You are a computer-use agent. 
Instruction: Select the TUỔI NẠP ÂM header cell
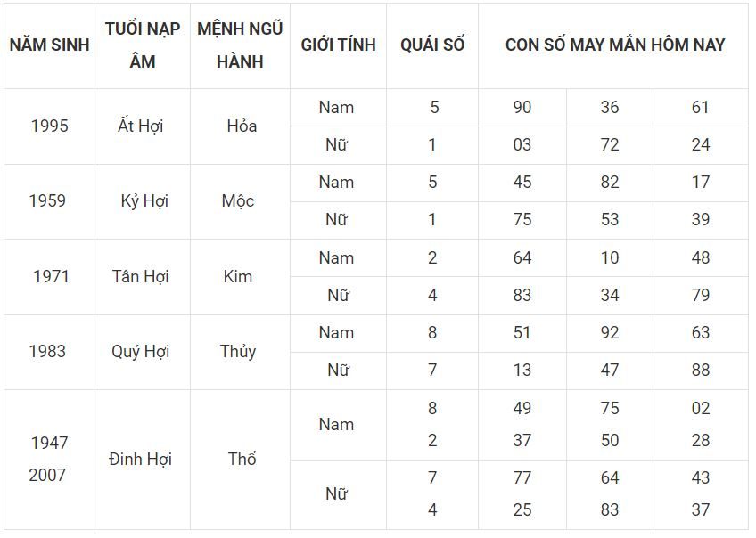143,45
